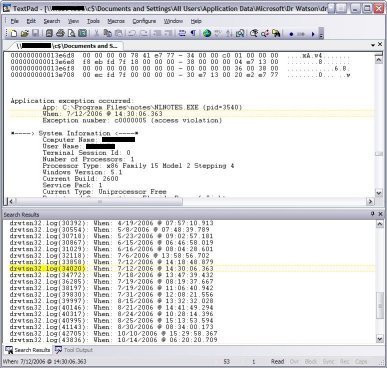Switch to the Tool Output tab
387x368 pixels.
[x=74, y=350]
